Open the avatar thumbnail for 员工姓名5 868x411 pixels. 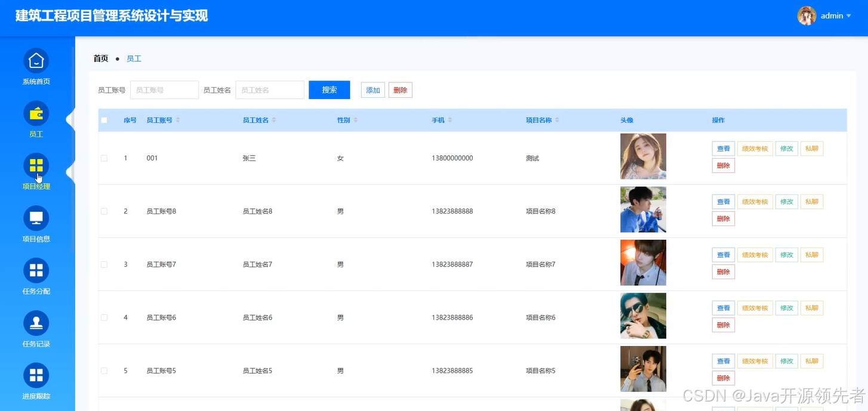click(x=643, y=369)
